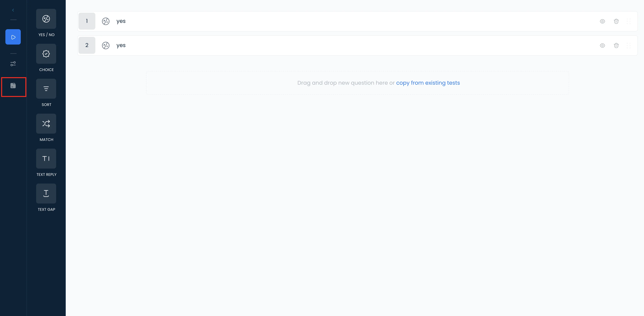Select the Yes / No question type icon
644x316 pixels.
point(46,19)
